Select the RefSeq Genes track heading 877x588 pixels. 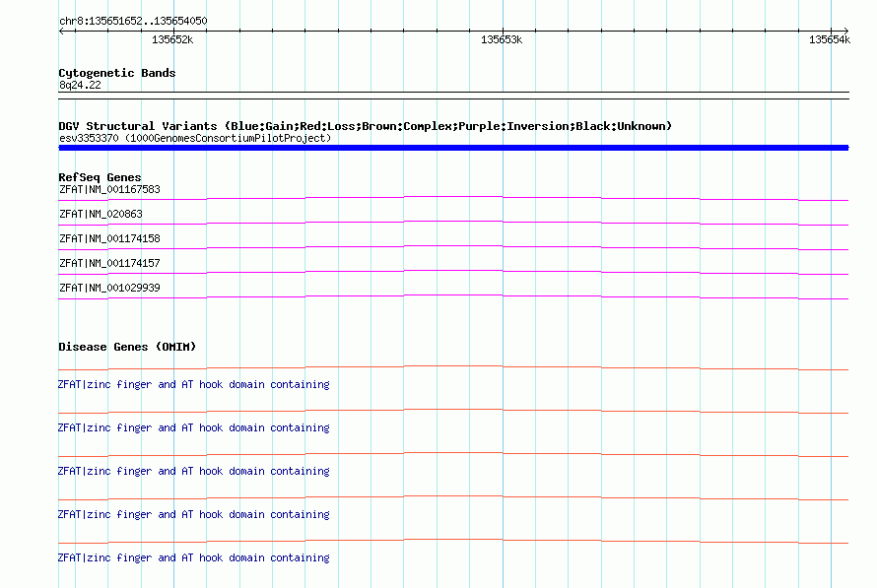pos(100,177)
